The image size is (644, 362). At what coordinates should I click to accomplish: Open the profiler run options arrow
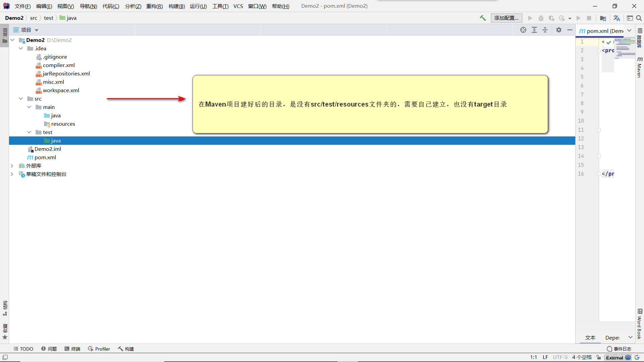(570, 18)
